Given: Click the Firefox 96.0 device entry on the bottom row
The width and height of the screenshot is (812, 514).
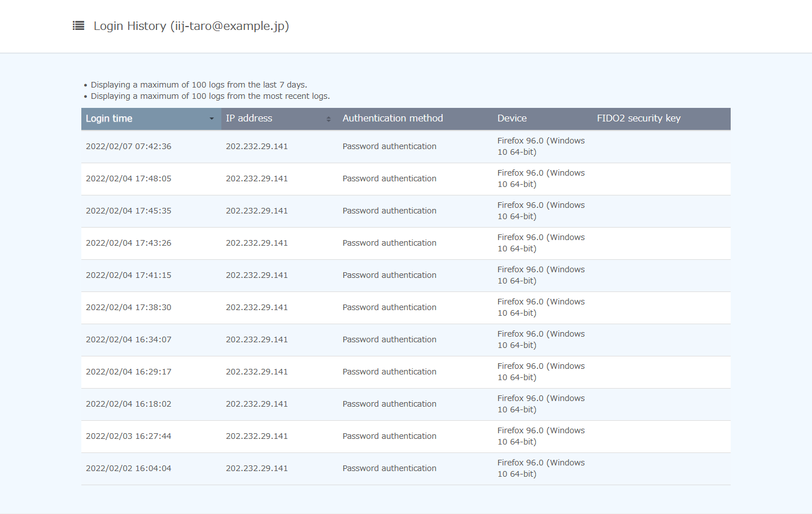Looking at the screenshot, I should pyautogui.click(x=540, y=468).
